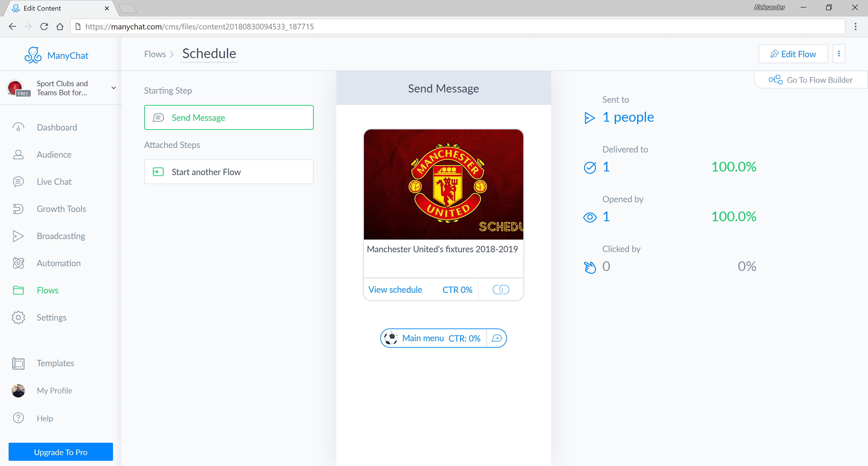Select the Start another Flow attached step

[229, 172]
